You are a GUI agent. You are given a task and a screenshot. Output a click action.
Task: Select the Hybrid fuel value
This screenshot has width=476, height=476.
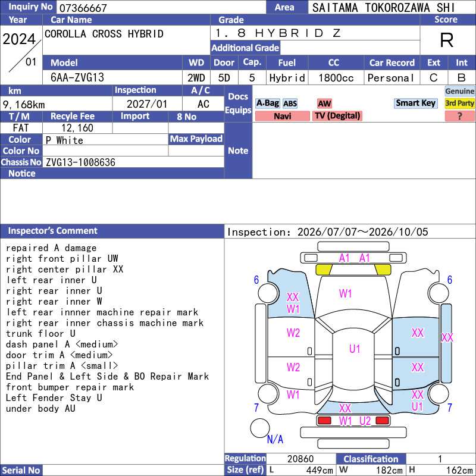pos(287,78)
